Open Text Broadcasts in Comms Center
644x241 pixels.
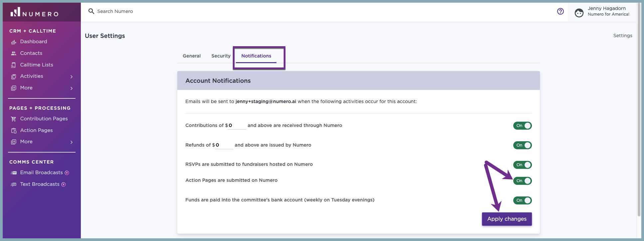(x=40, y=184)
